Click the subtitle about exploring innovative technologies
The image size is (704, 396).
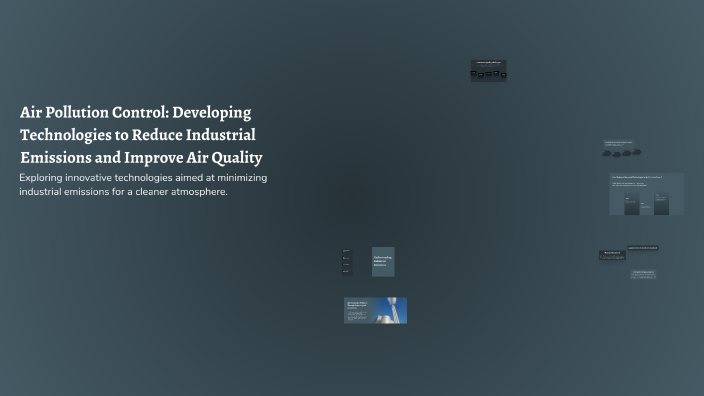(143, 185)
